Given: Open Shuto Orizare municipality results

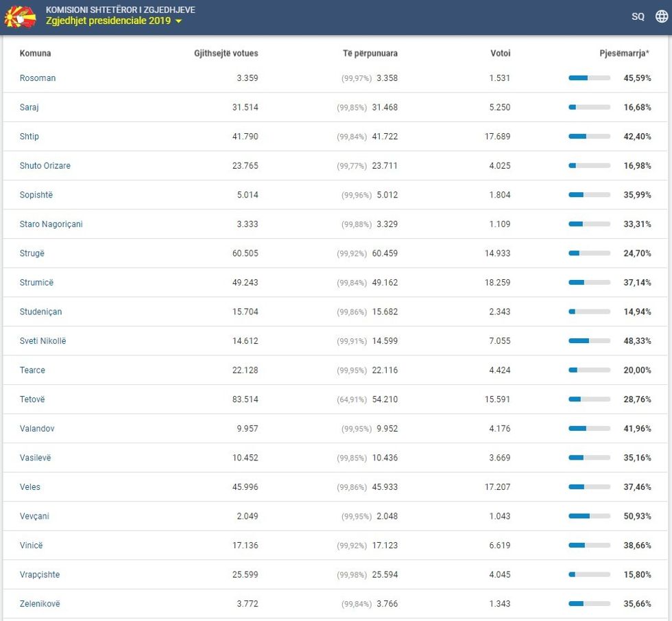Looking at the screenshot, I should click(x=45, y=166).
